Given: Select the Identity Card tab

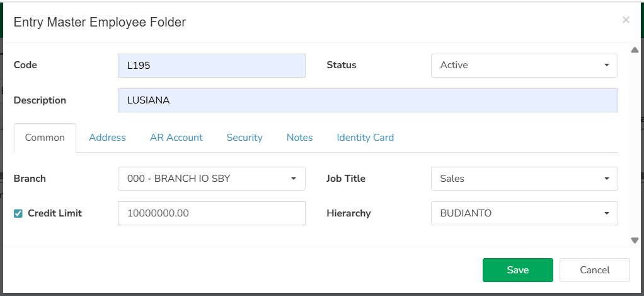Looking at the screenshot, I should (x=365, y=138).
